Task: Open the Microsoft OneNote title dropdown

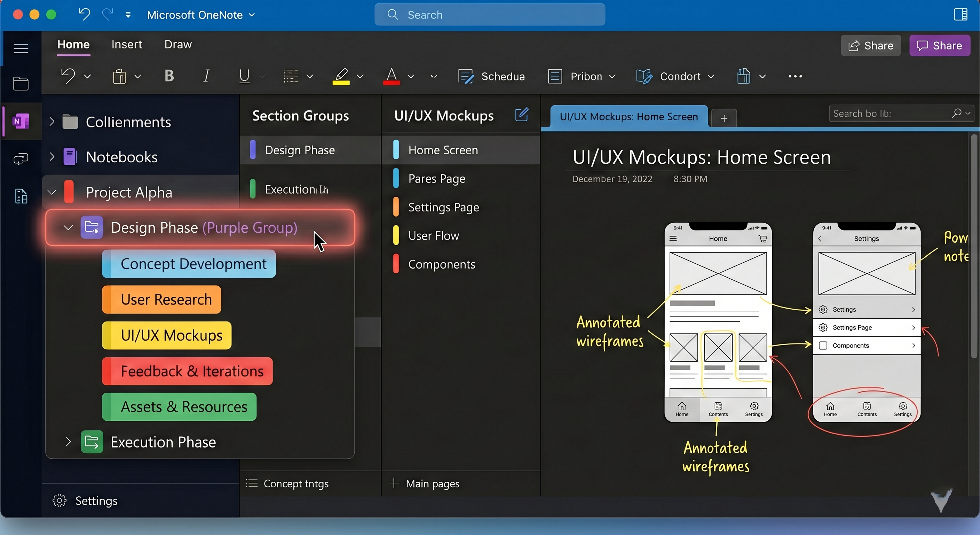Action: click(x=201, y=15)
